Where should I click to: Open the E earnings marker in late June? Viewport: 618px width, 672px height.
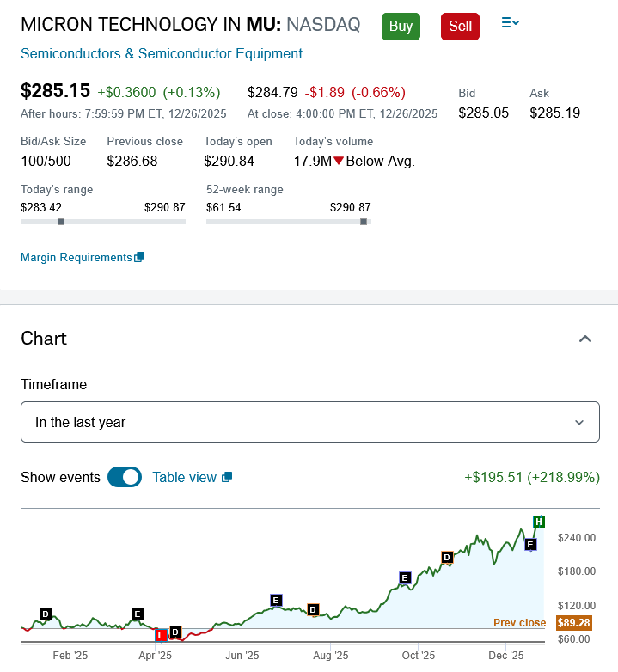click(x=277, y=601)
